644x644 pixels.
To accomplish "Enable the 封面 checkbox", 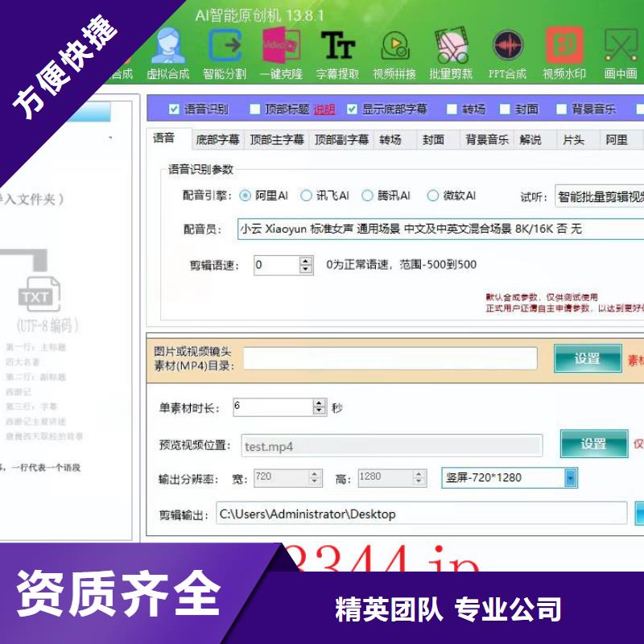I will coord(505,109).
